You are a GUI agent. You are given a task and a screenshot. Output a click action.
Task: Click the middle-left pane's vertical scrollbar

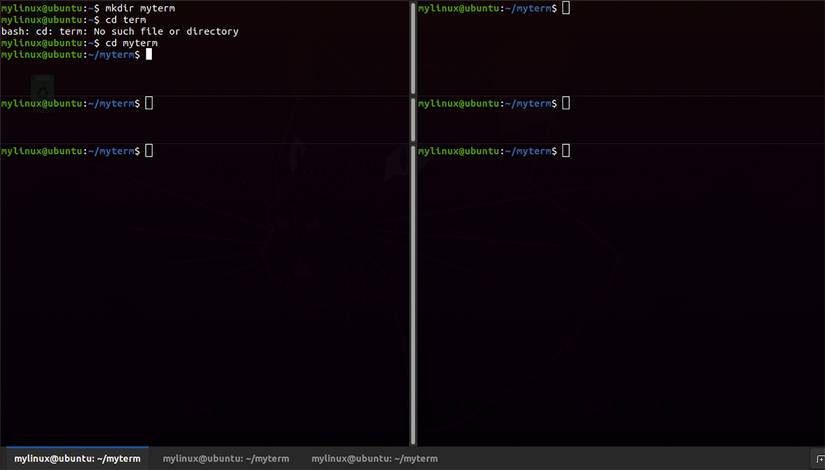(x=413, y=119)
